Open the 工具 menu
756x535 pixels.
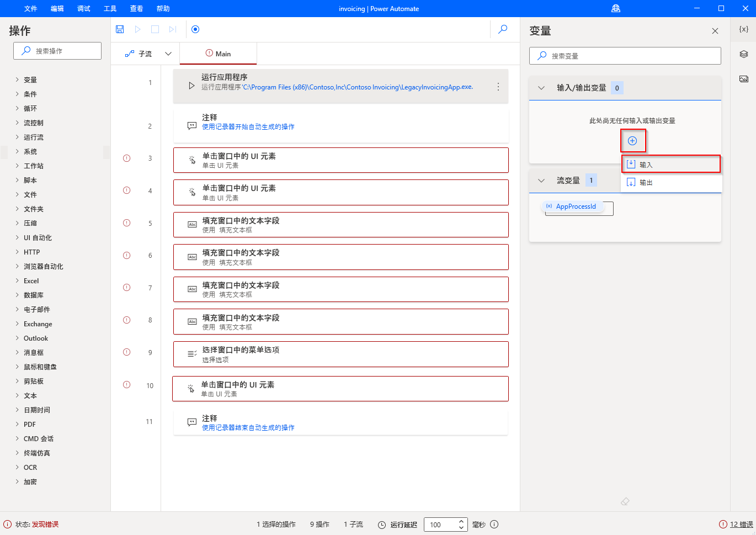click(110, 8)
